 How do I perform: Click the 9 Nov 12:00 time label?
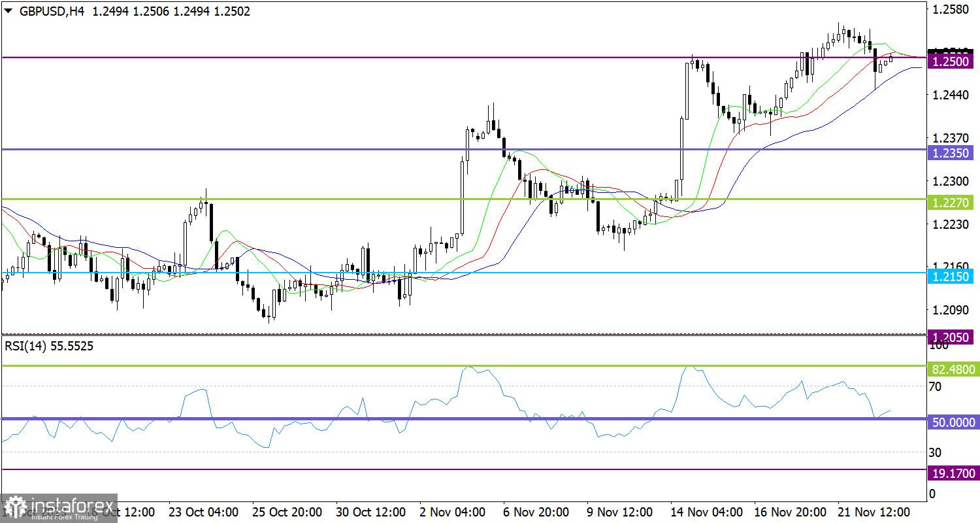tap(620, 511)
